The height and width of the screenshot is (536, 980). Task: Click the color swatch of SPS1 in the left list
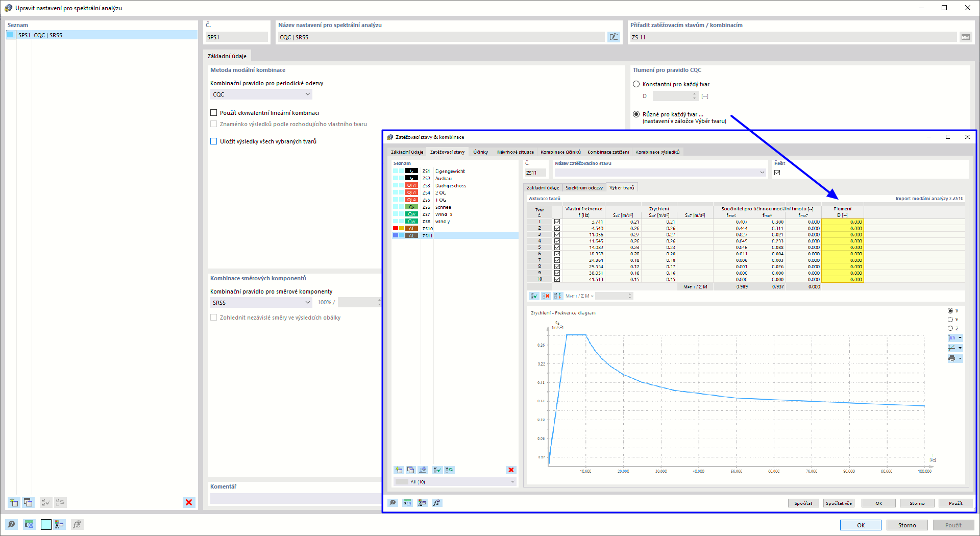tap(11, 35)
